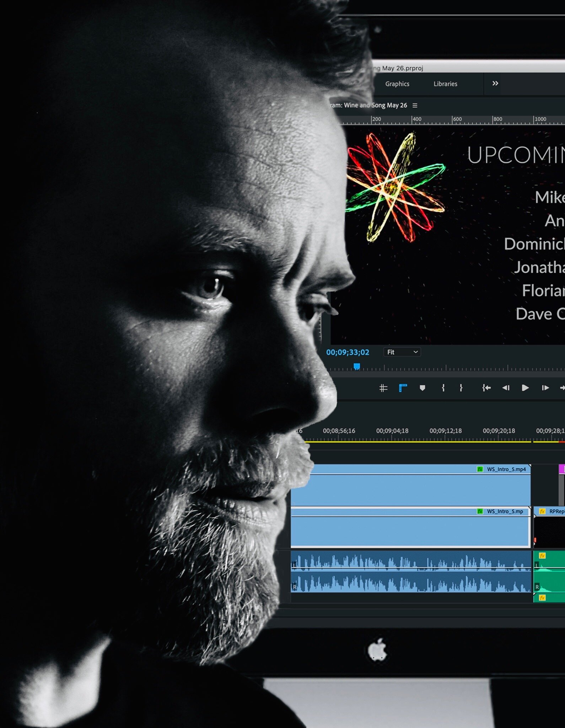
Task: Click the 'Mike' name in the preview
Action: (x=550, y=197)
